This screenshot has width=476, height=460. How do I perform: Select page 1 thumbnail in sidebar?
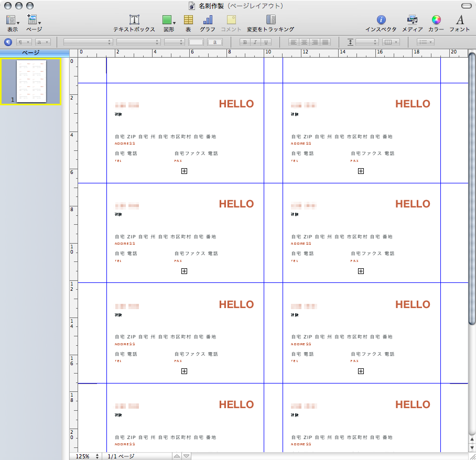[x=31, y=81]
